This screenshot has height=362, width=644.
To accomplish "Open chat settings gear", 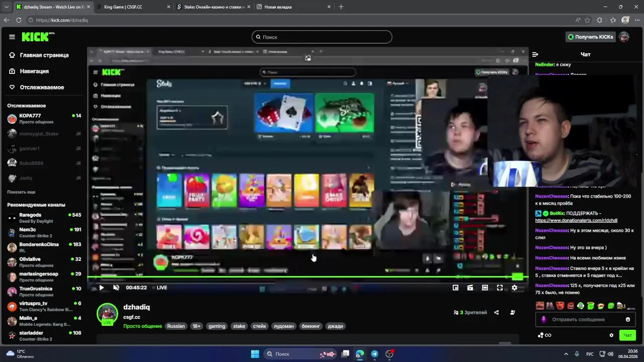I will pyautogui.click(x=612, y=335).
